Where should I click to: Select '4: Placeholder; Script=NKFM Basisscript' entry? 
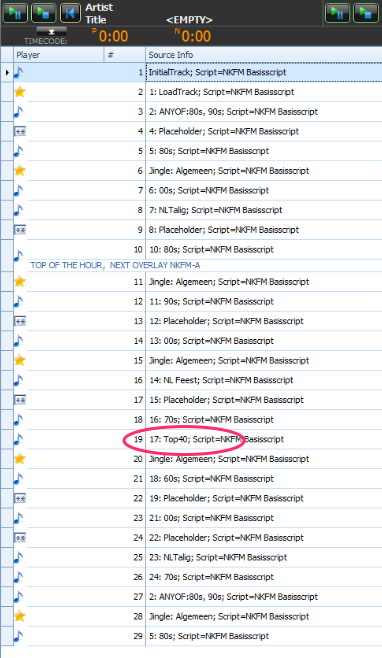(x=224, y=131)
